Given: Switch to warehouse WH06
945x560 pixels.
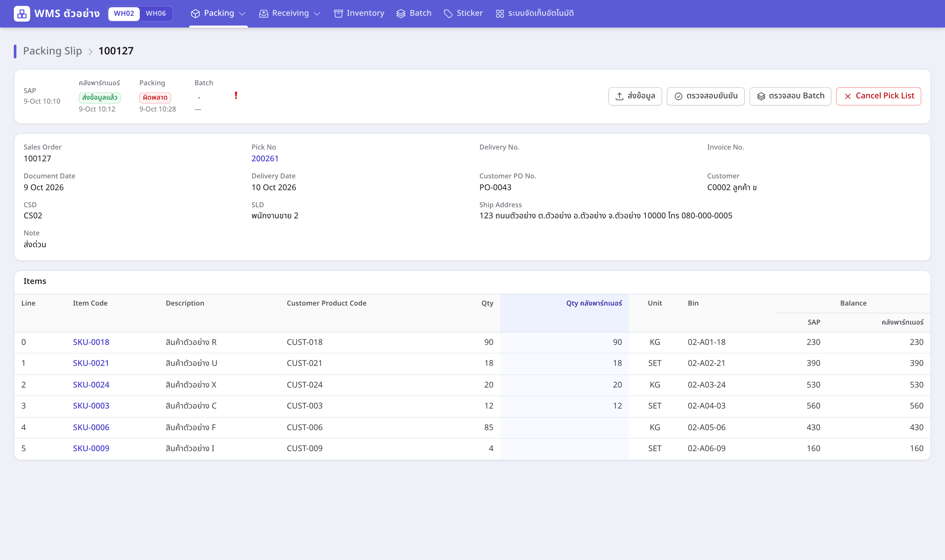Looking at the screenshot, I should click(x=156, y=13).
